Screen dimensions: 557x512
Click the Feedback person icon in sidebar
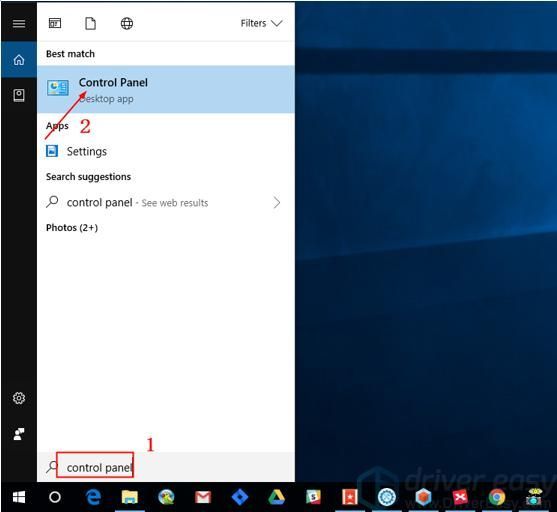coord(19,434)
